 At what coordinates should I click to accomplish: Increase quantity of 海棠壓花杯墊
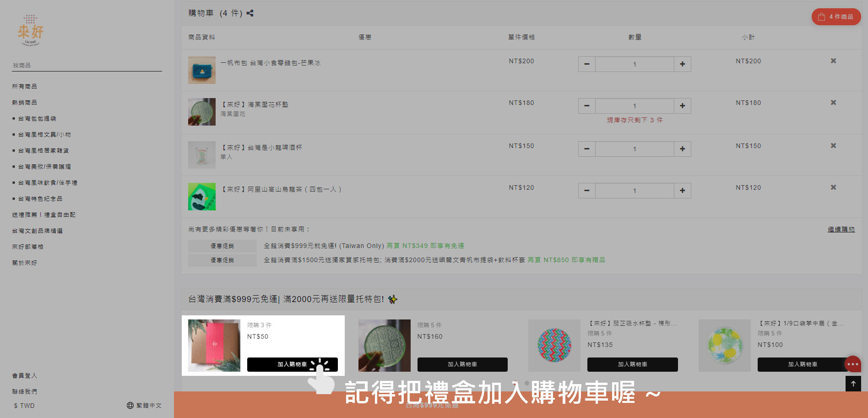[x=683, y=106]
